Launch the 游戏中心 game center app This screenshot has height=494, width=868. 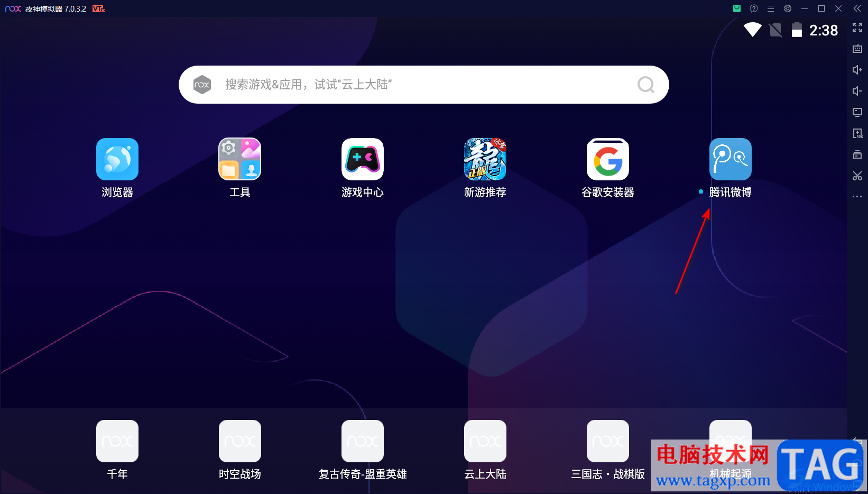363,159
